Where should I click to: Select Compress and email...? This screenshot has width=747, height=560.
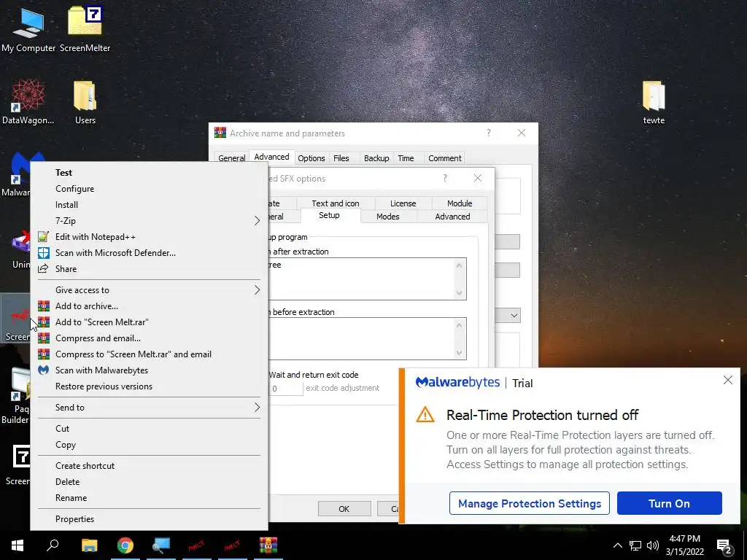(150, 338)
